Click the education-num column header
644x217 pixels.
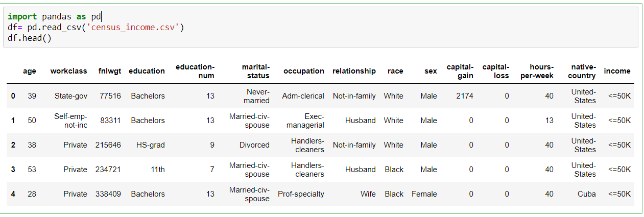tap(195, 71)
